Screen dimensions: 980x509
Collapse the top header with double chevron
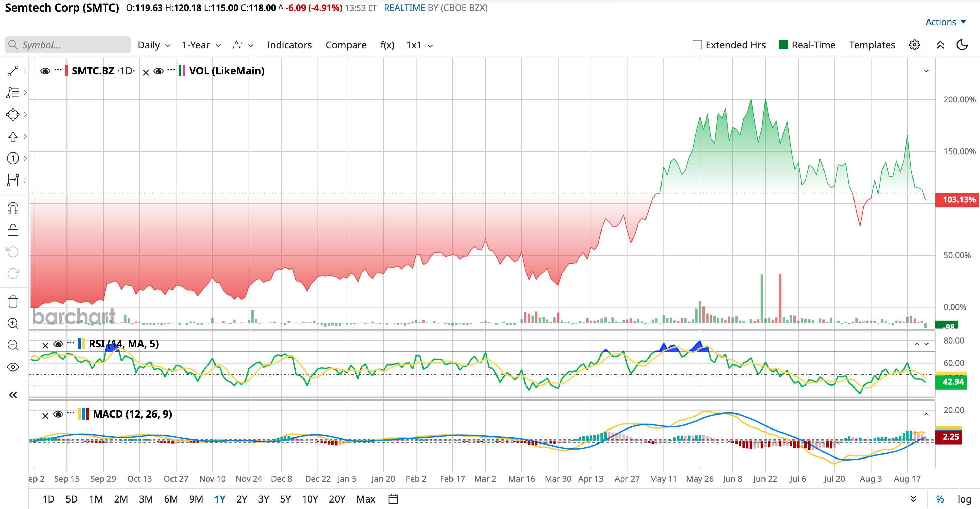coord(940,45)
